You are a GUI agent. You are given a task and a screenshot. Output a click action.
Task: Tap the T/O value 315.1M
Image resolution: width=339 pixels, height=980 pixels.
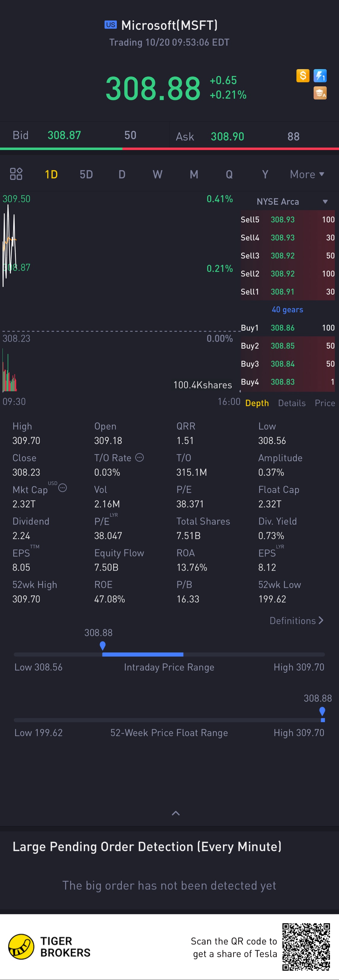coord(192,472)
